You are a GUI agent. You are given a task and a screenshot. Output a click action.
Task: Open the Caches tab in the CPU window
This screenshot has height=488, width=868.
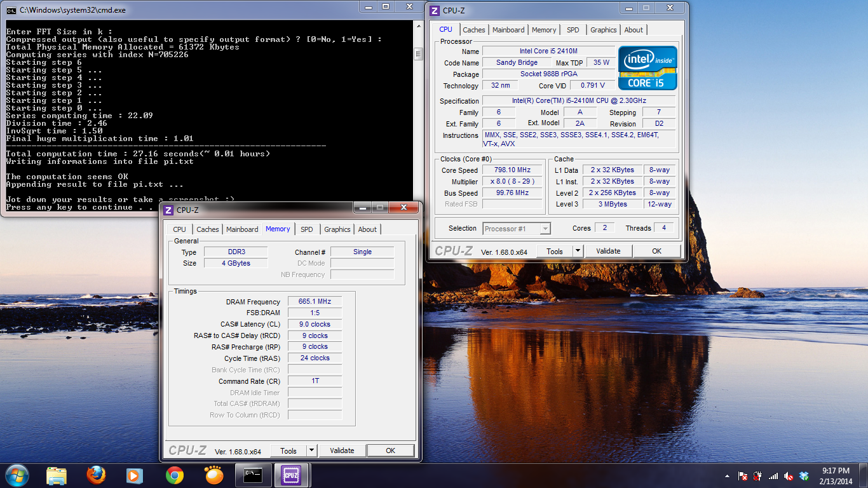(x=474, y=30)
